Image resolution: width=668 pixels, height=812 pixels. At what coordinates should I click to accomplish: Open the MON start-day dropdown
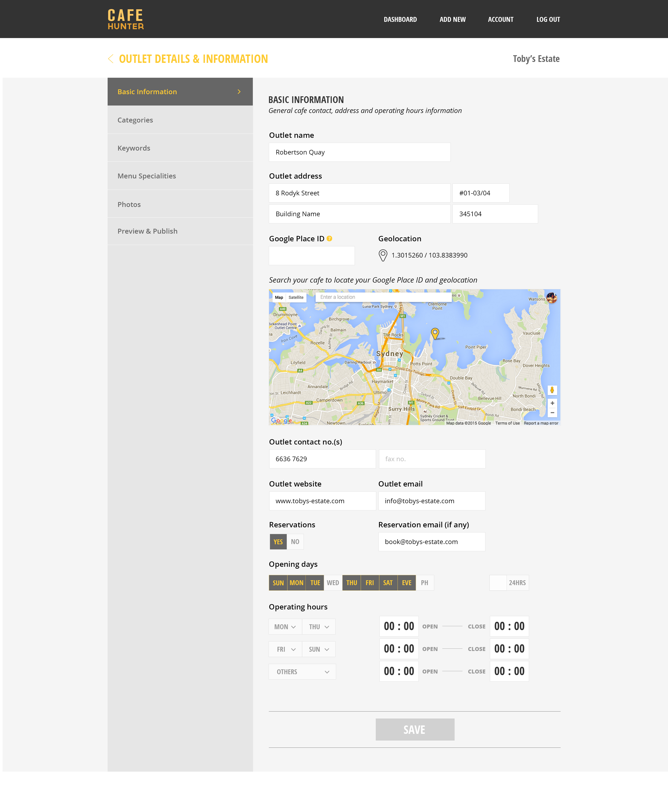285,626
